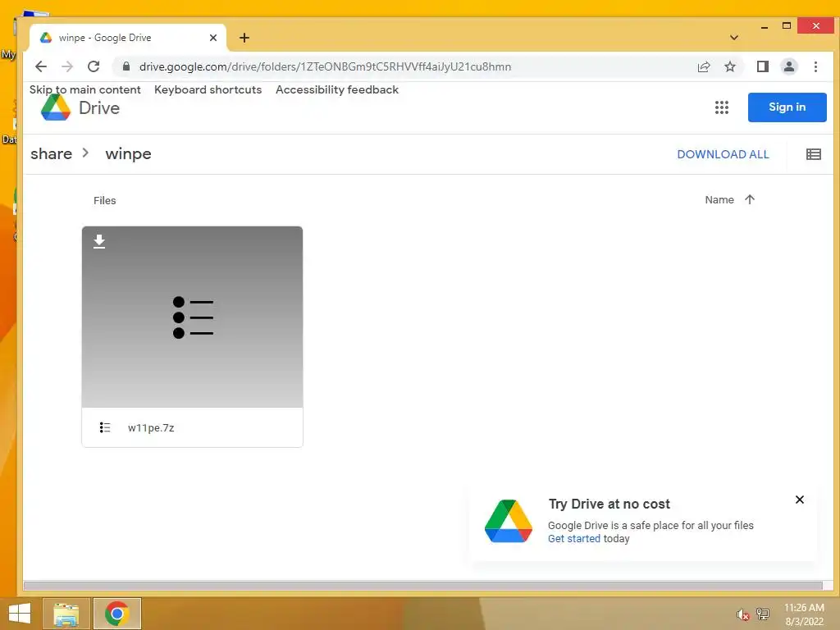Download w11pe.7z via thumbnail arrow

click(x=99, y=242)
